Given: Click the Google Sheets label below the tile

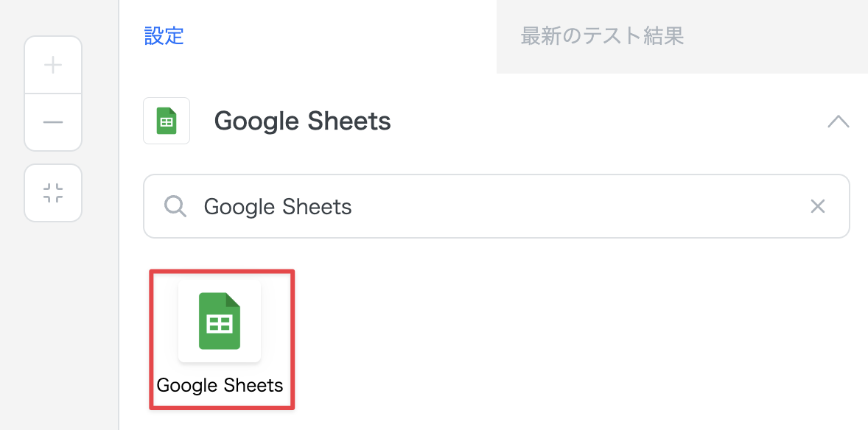Looking at the screenshot, I should [x=220, y=385].
